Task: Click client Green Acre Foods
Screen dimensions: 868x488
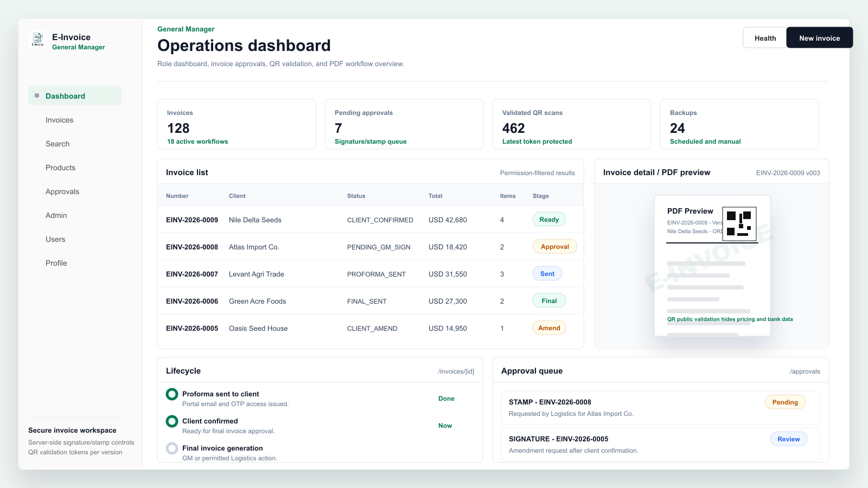Action: pyautogui.click(x=257, y=301)
